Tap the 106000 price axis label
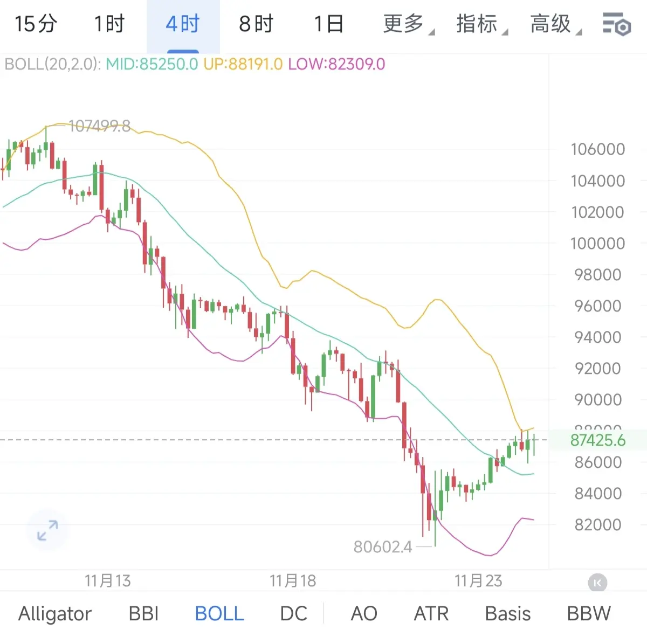This screenshot has width=647, height=644. coord(598,149)
